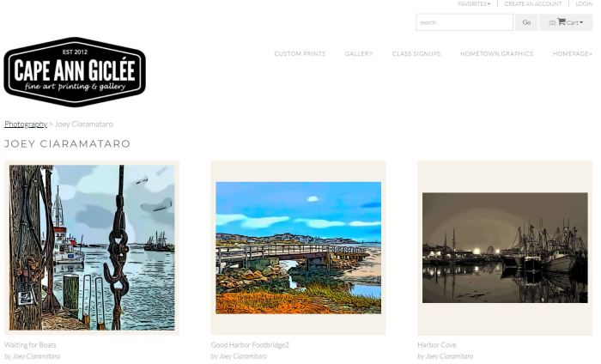This screenshot has width=601, height=364.
Task: Open the Good Harbor Footbridge2 image
Action: 298,247
